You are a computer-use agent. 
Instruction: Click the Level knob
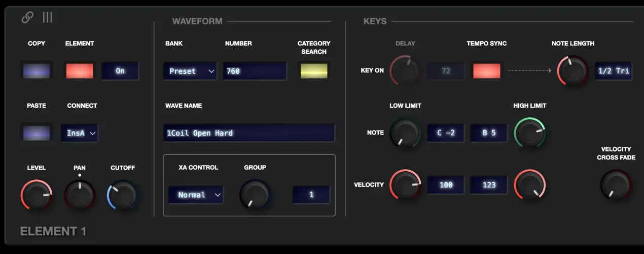point(36,195)
